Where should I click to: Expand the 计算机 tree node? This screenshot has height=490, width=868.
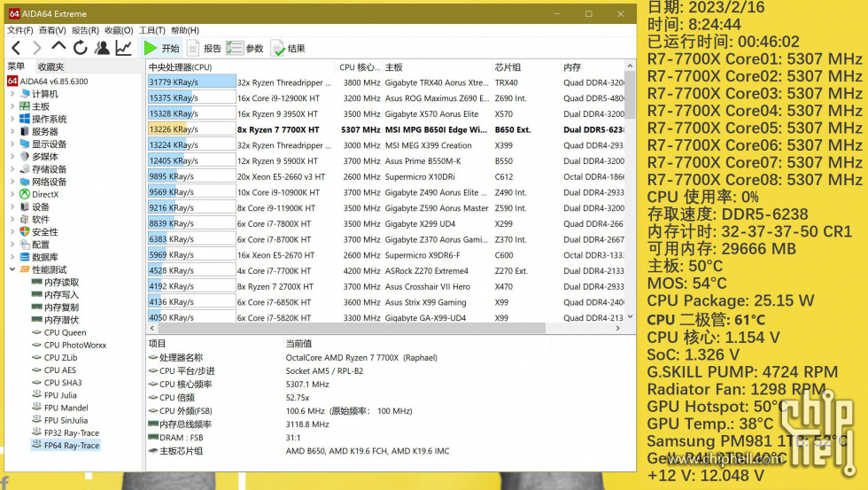[12, 94]
